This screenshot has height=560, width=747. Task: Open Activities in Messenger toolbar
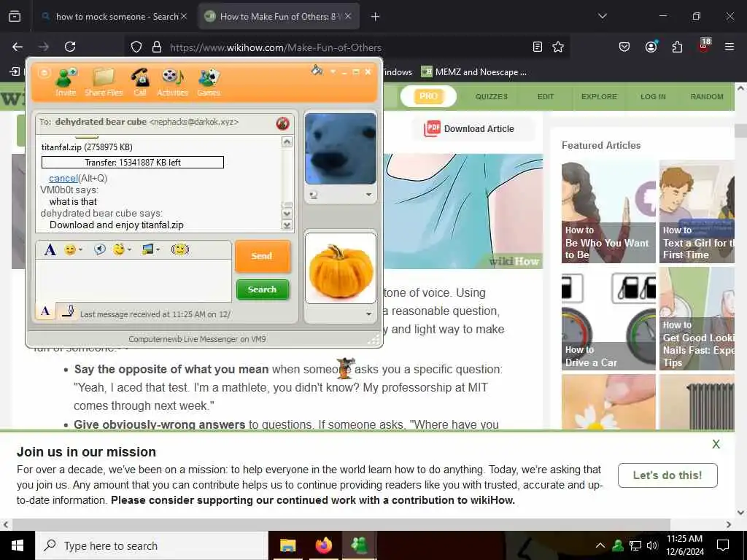[172, 82]
